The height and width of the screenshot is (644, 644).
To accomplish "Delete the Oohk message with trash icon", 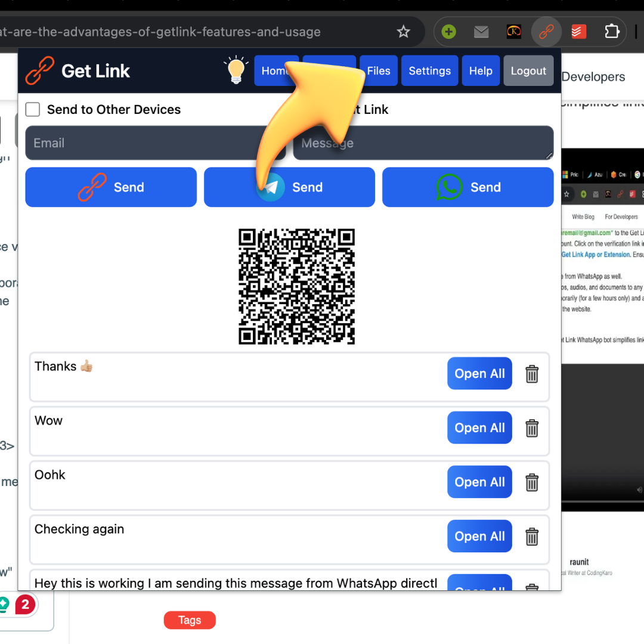I will point(532,482).
